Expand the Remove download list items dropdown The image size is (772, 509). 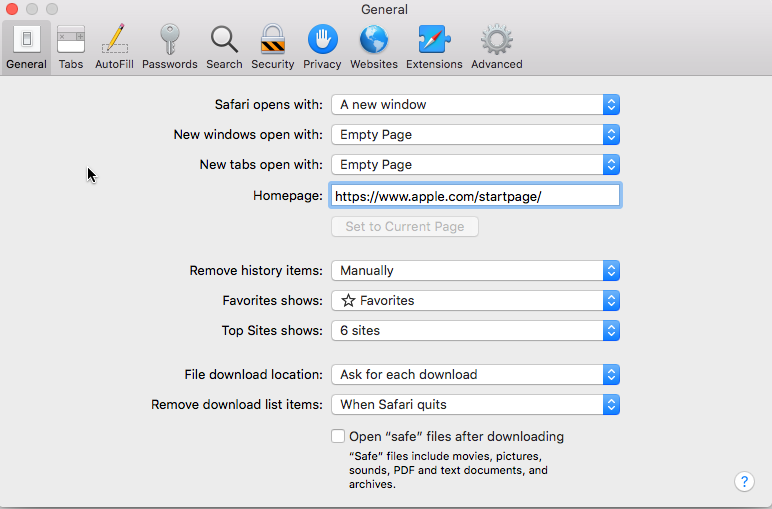[x=475, y=404]
